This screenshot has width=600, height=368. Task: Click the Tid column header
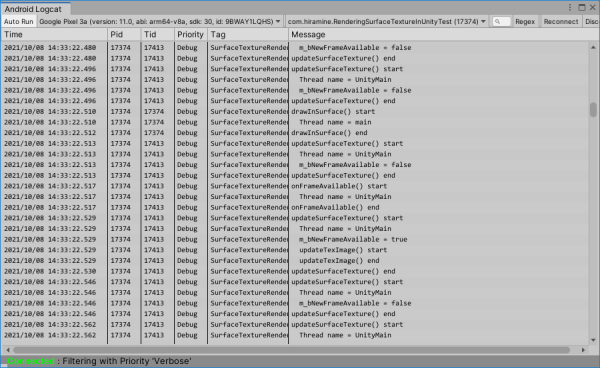tap(157, 34)
